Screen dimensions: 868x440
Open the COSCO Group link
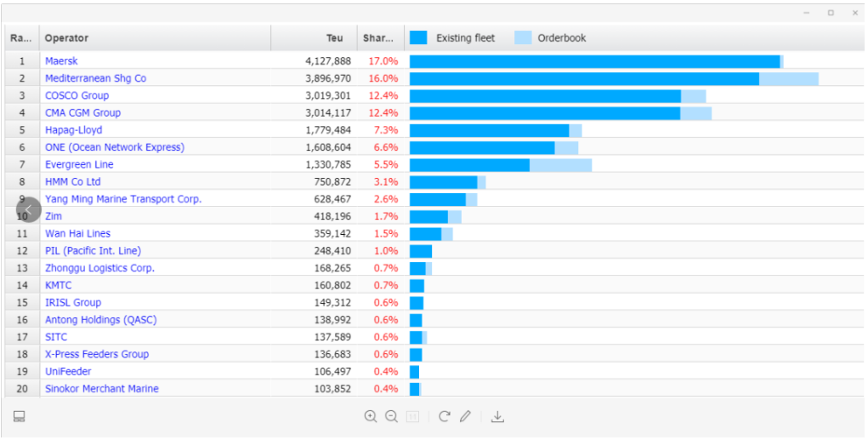tap(77, 95)
